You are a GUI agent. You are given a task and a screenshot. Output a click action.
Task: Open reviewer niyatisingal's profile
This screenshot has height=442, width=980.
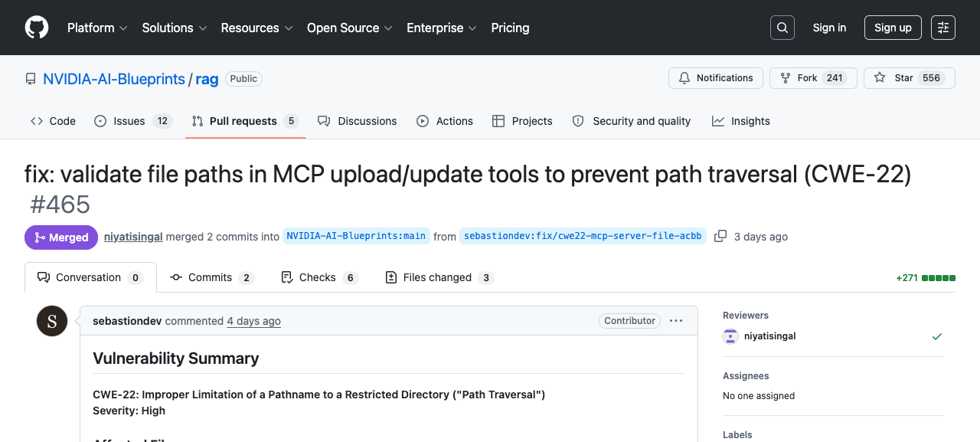pos(769,336)
